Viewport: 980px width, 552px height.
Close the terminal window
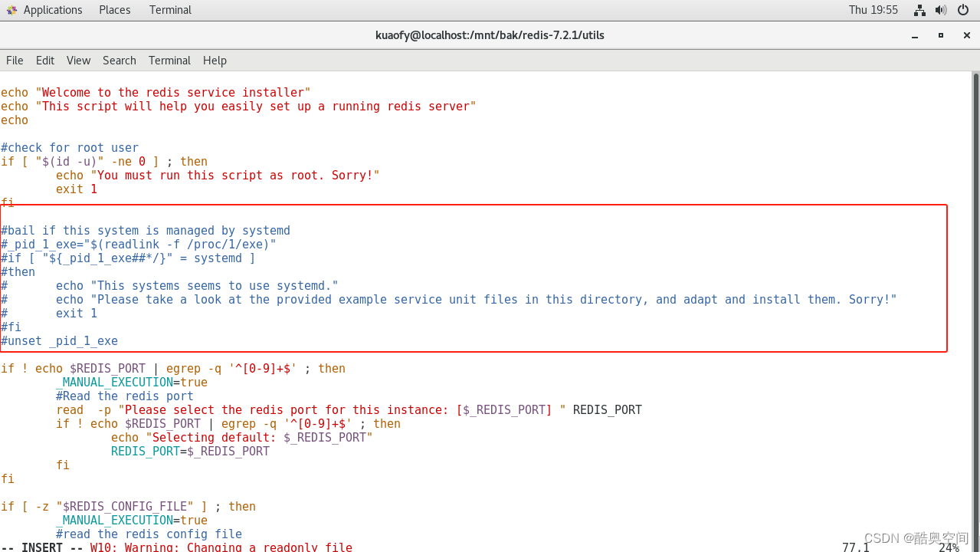pyautogui.click(x=967, y=35)
